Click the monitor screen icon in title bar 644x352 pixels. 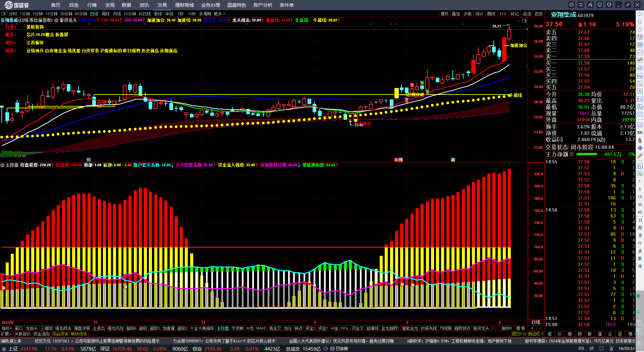pos(600,5)
